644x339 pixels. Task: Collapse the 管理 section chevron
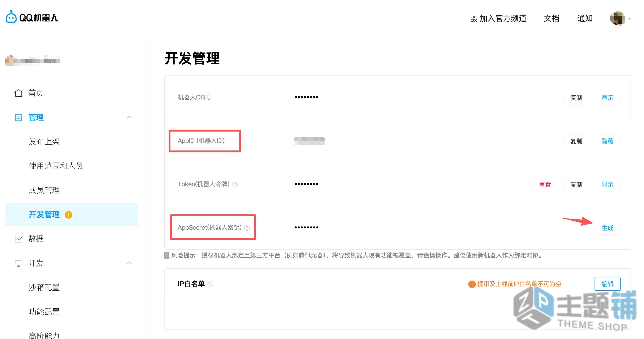129,117
